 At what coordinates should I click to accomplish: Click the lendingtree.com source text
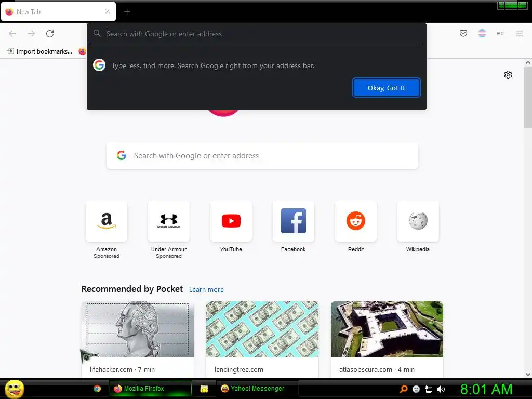pyautogui.click(x=238, y=369)
